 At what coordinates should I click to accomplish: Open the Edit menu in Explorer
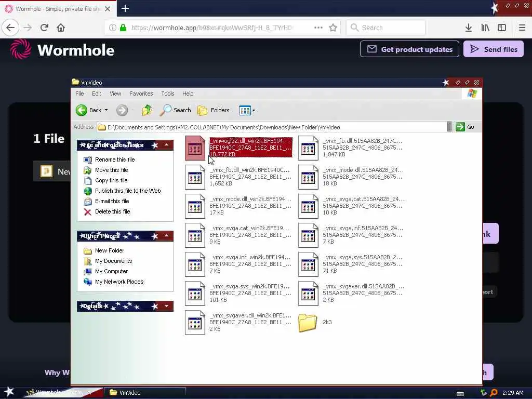pyautogui.click(x=97, y=94)
